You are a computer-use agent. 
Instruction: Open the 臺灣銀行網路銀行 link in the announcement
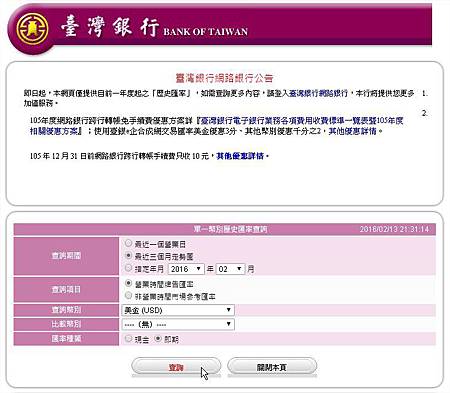point(318,93)
